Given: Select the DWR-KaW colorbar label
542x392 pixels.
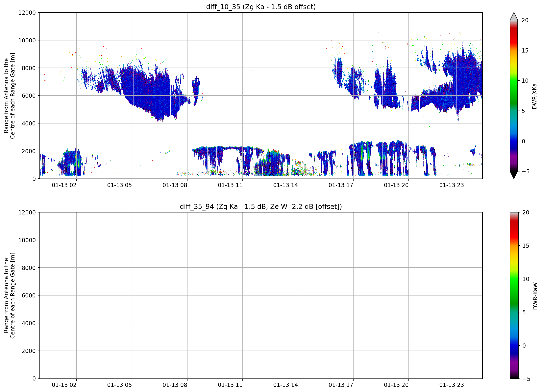Looking at the screenshot, I should coord(535,296).
